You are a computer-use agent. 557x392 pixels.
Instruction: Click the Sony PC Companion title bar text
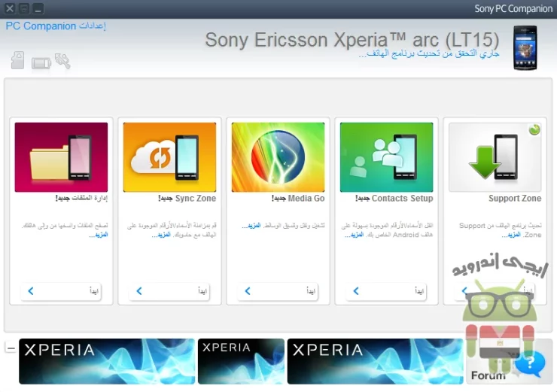tap(513, 8)
